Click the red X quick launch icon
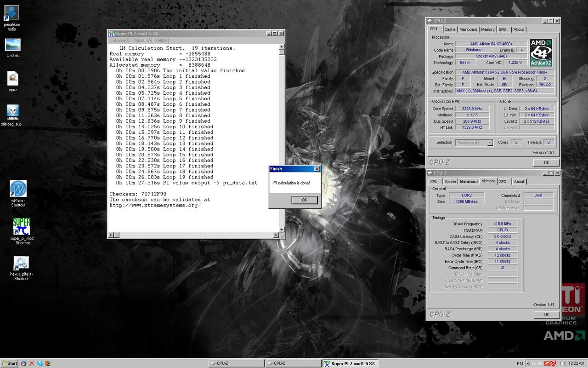588x368 pixels. tap(32, 363)
